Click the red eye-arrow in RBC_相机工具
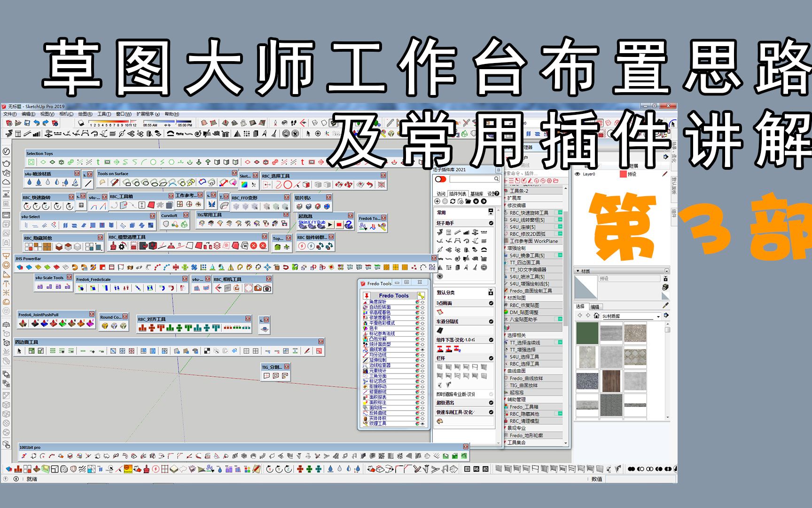 coord(219,288)
